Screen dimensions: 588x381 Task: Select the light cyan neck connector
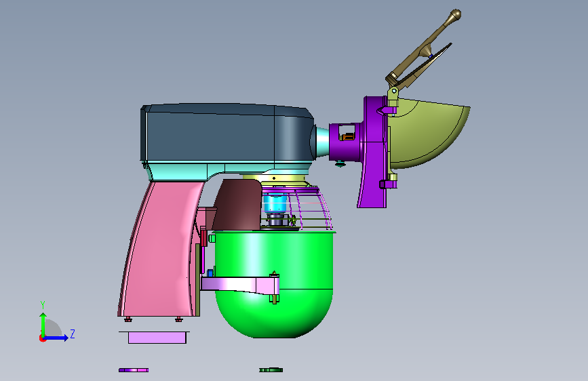321,143
